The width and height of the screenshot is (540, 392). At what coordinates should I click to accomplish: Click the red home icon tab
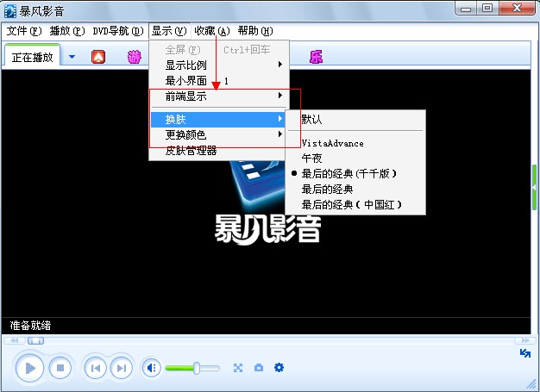(98, 57)
